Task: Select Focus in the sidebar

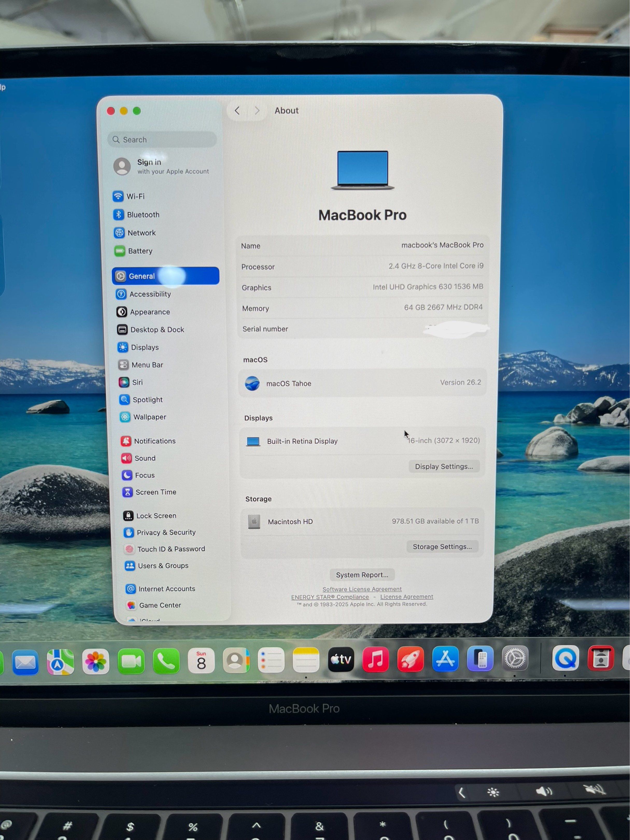Action: pos(139,475)
